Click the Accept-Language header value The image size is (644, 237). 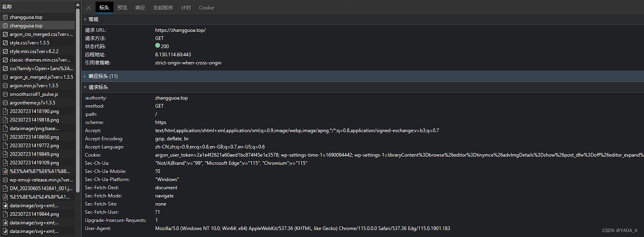210,147
